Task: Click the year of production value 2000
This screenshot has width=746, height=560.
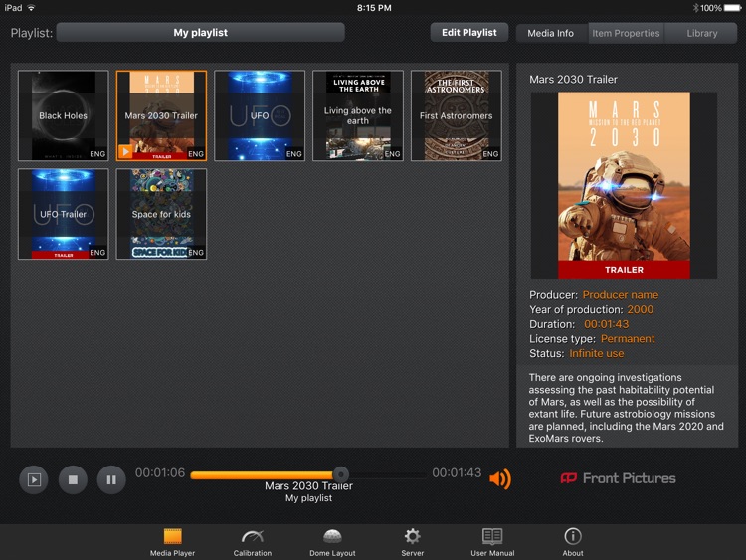Action: tap(640, 309)
